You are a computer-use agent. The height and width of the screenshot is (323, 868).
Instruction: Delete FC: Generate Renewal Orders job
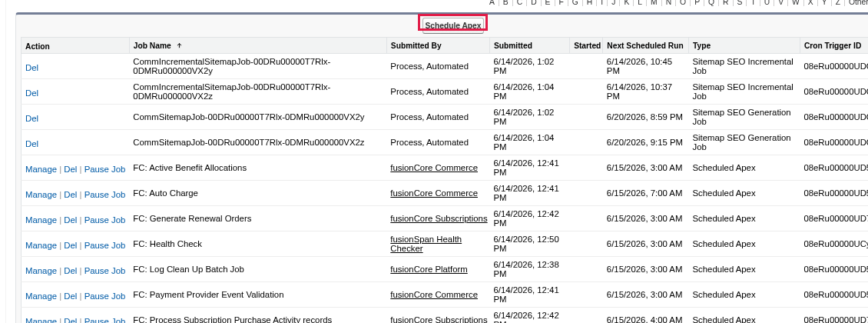click(71, 221)
